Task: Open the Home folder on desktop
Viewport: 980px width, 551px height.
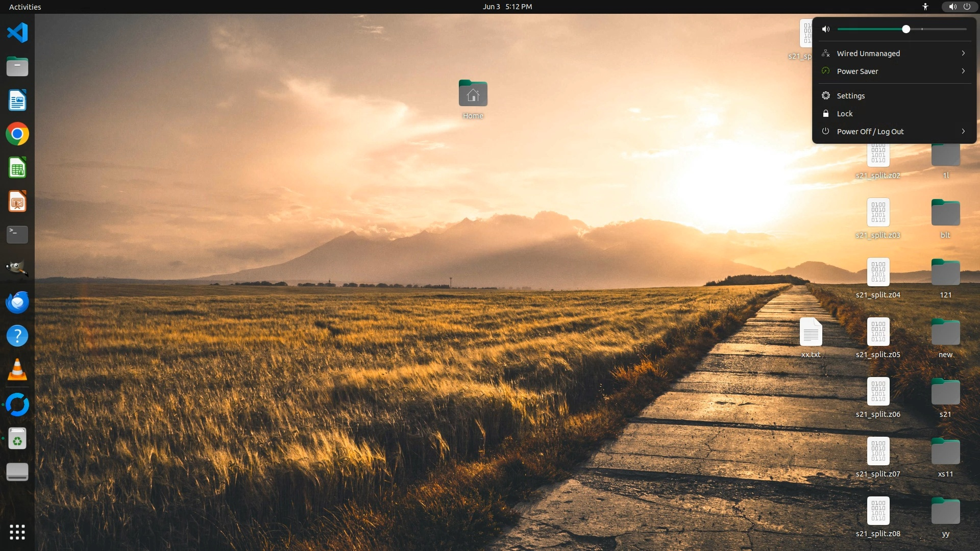Action: click(x=473, y=94)
